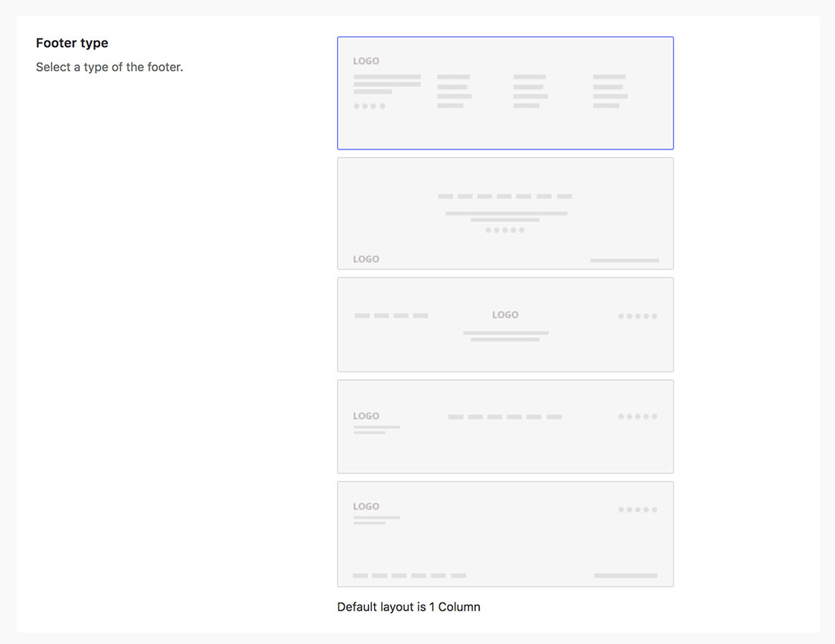Pick the footer layout with centered logo
Image resolution: width=835 pixels, height=644 pixels.
(x=506, y=325)
